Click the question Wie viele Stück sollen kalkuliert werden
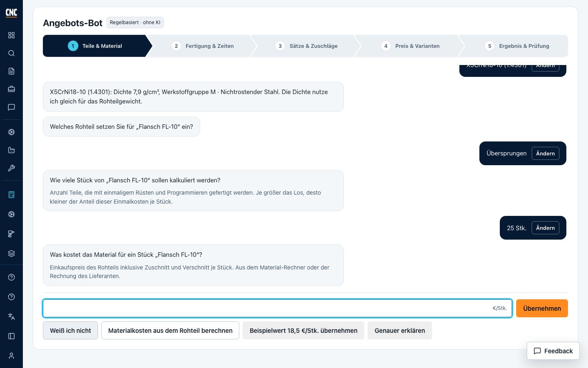588x368 pixels. click(193, 191)
